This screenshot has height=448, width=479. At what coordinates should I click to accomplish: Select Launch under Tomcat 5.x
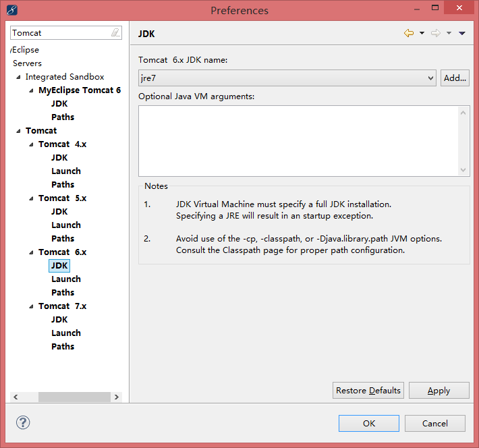(x=66, y=225)
